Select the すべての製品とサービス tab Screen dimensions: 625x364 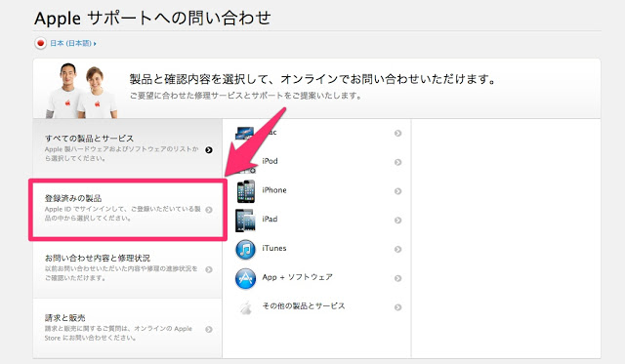(128, 148)
